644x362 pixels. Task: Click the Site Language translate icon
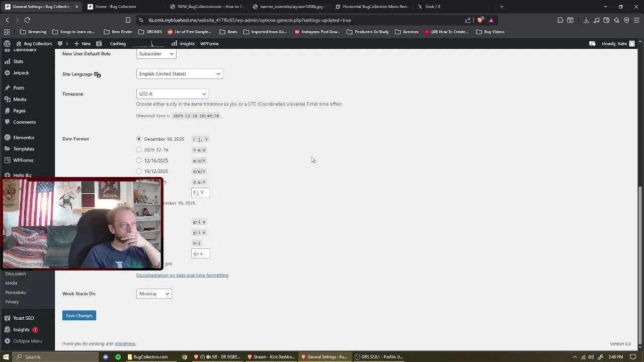coord(97,74)
